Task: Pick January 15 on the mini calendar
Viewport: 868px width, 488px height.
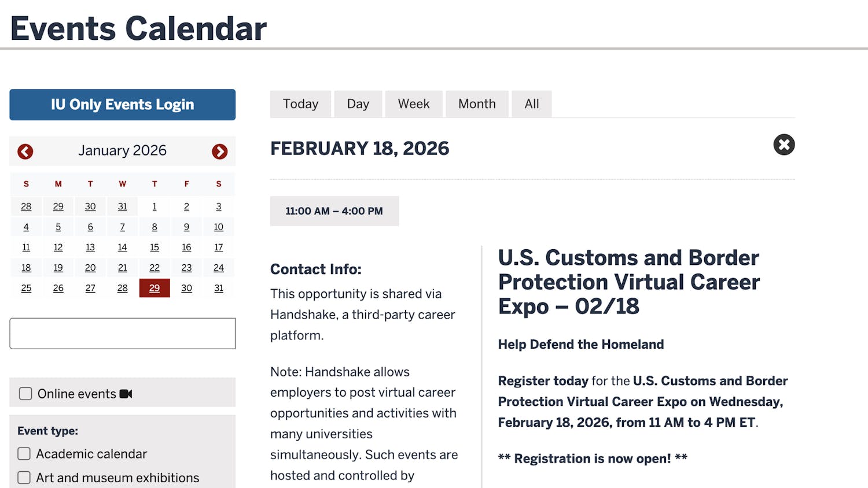Action: click(155, 247)
